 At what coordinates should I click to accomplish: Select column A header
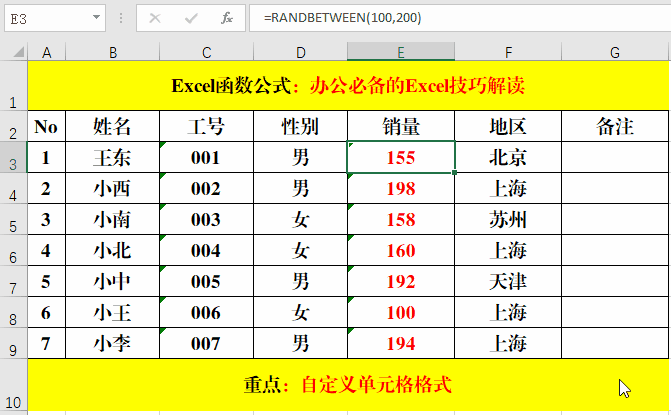tap(47, 52)
